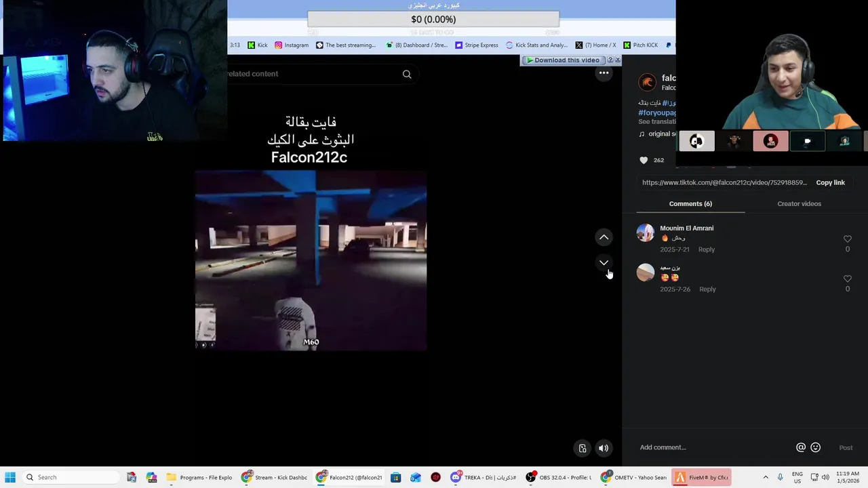Like the video with the heart icon
The width and height of the screenshot is (868, 488).
point(644,160)
